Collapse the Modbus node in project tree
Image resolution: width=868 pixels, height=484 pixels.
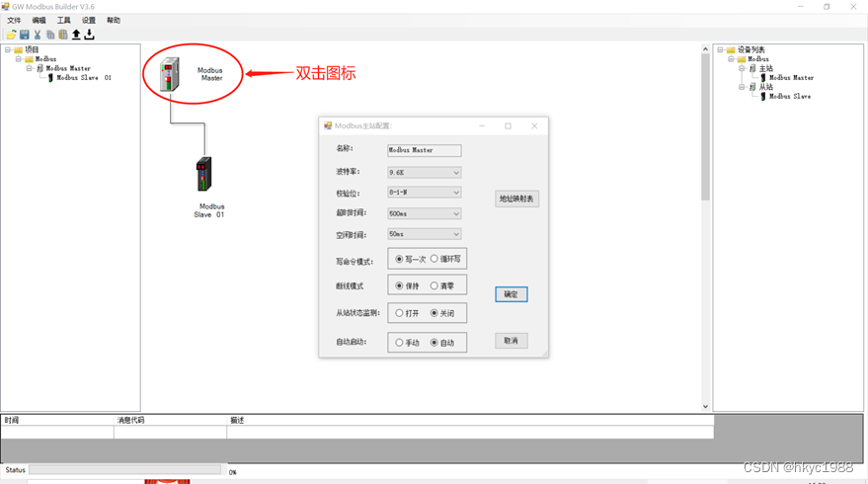coord(18,59)
